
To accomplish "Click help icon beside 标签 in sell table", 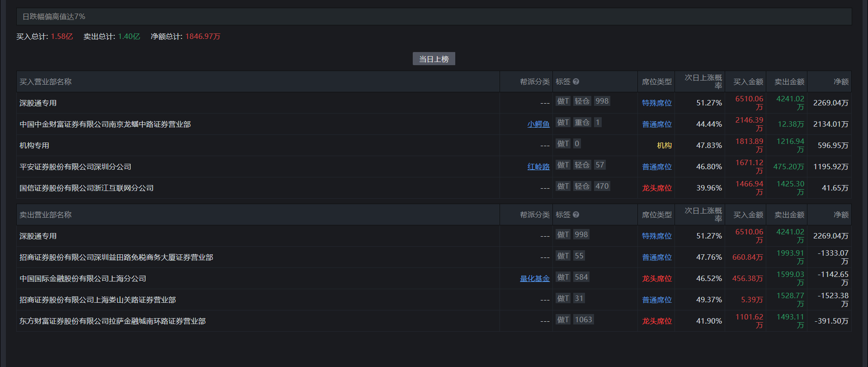I will click(576, 215).
